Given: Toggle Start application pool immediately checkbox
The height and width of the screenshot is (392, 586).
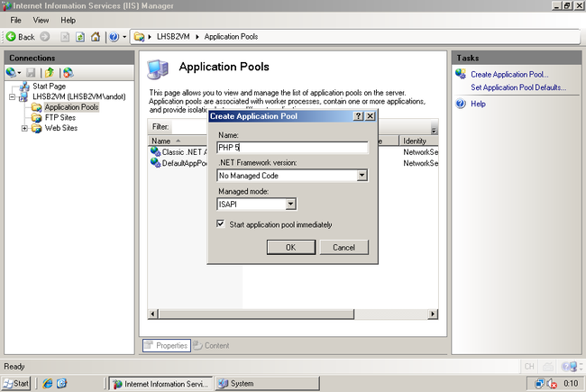Looking at the screenshot, I should pyautogui.click(x=221, y=223).
